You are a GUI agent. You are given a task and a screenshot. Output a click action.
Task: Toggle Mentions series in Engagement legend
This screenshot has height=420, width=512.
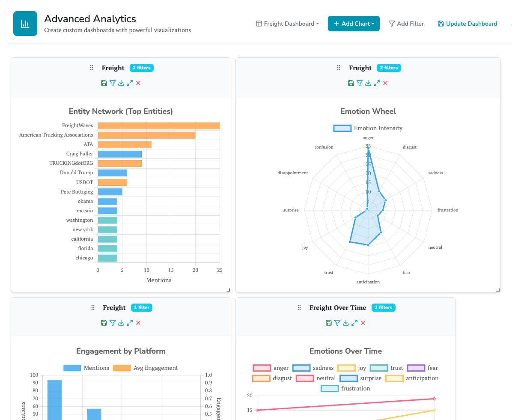(x=72, y=368)
